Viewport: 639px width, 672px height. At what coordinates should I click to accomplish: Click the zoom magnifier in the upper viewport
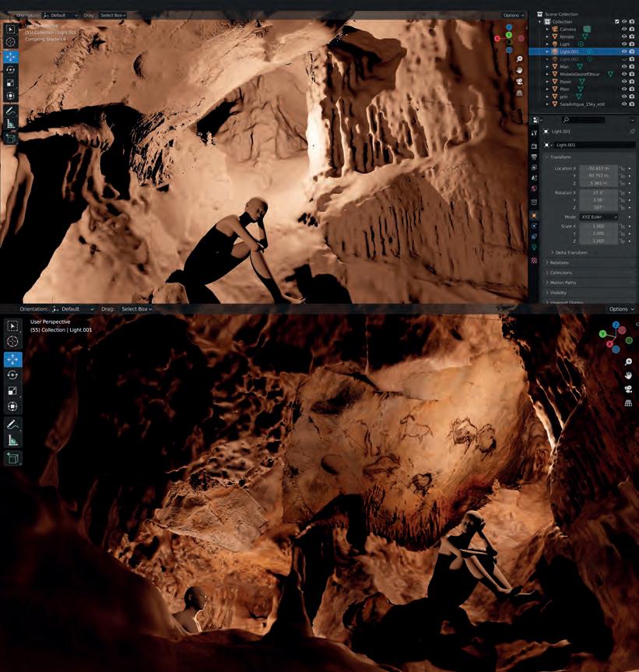519,58
